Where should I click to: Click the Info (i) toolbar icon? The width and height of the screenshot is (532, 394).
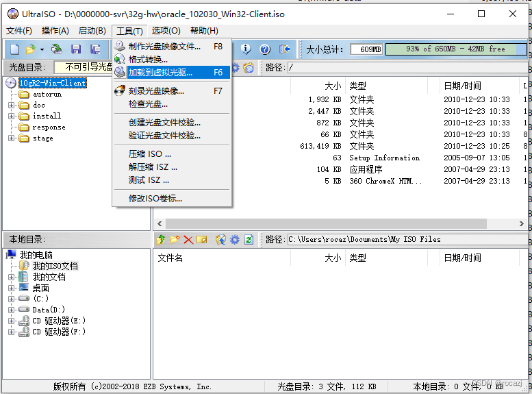coord(246,49)
